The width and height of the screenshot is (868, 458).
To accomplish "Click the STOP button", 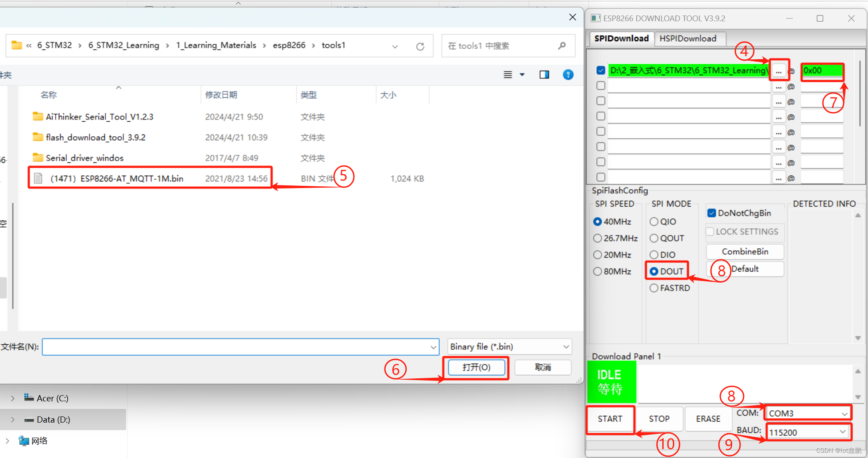I will point(659,419).
